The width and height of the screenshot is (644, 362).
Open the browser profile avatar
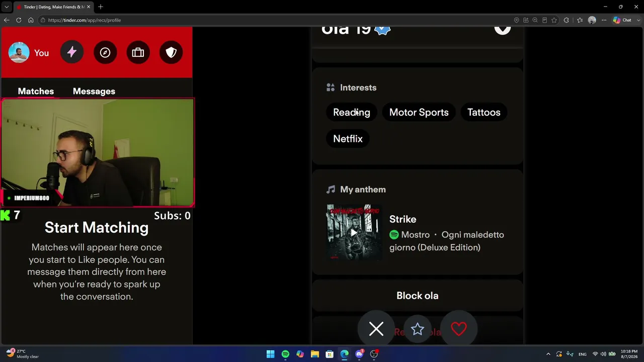pyautogui.click(x=592, y=20)
